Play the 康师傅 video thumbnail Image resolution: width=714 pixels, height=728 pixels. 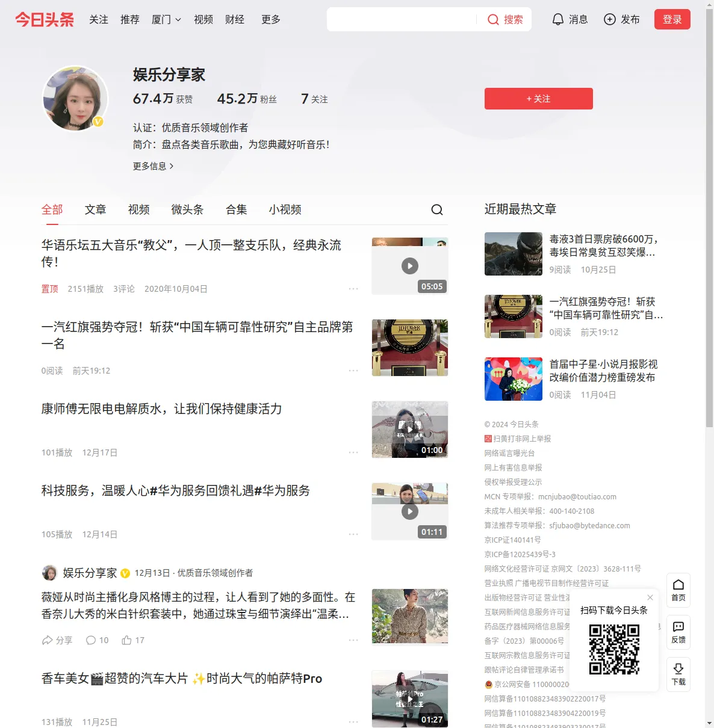(x=410, y=430)
